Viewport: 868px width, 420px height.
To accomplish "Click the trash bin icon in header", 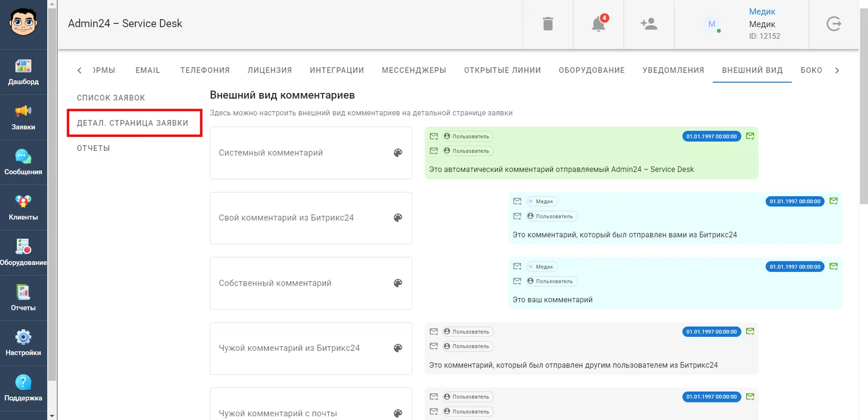I will coord(548,24).
